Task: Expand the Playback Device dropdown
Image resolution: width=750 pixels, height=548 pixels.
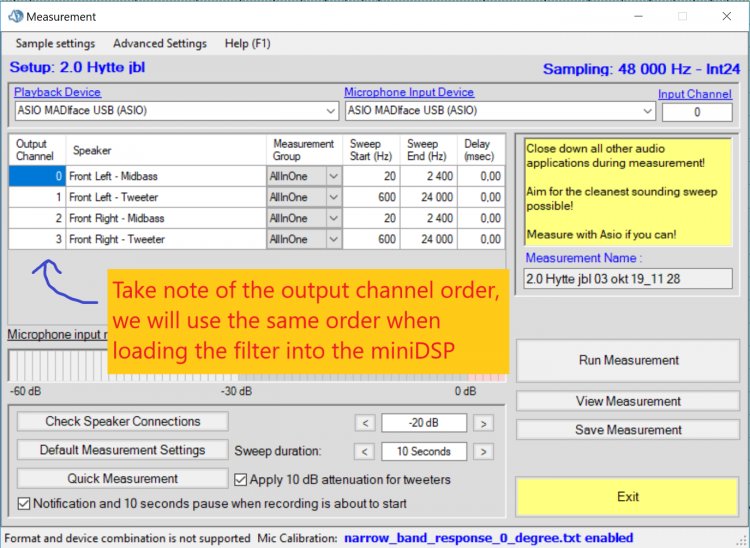Action: click(x=329, y=111)
